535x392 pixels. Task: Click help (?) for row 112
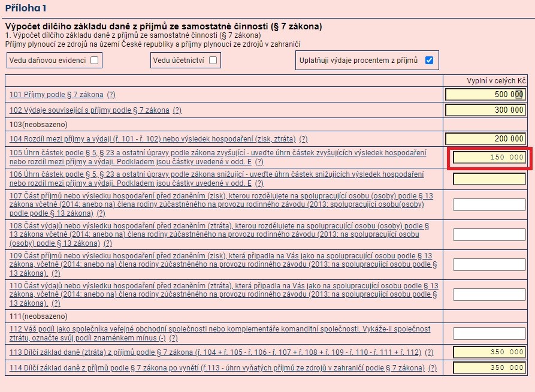[174, 338]
